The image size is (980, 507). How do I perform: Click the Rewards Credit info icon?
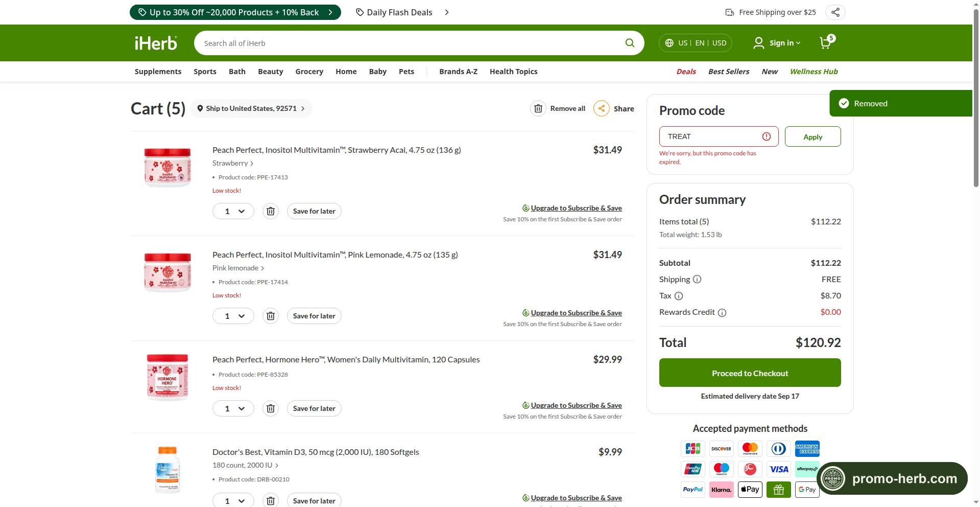722,313
